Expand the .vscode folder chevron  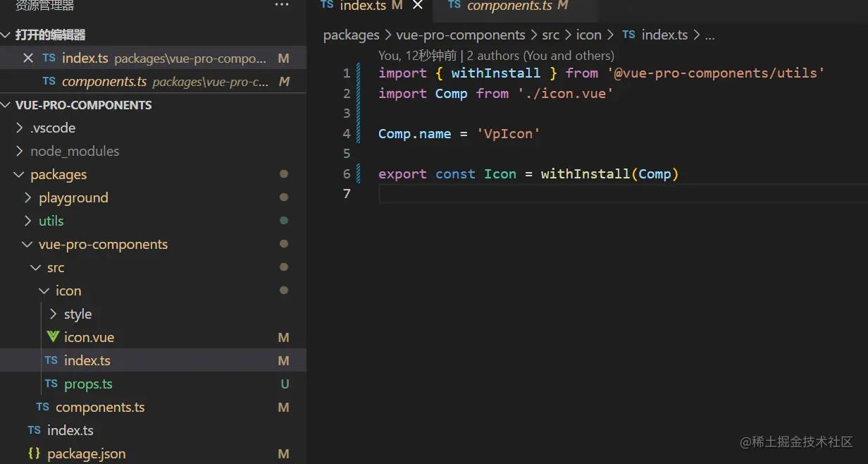(x=20, y=128)
